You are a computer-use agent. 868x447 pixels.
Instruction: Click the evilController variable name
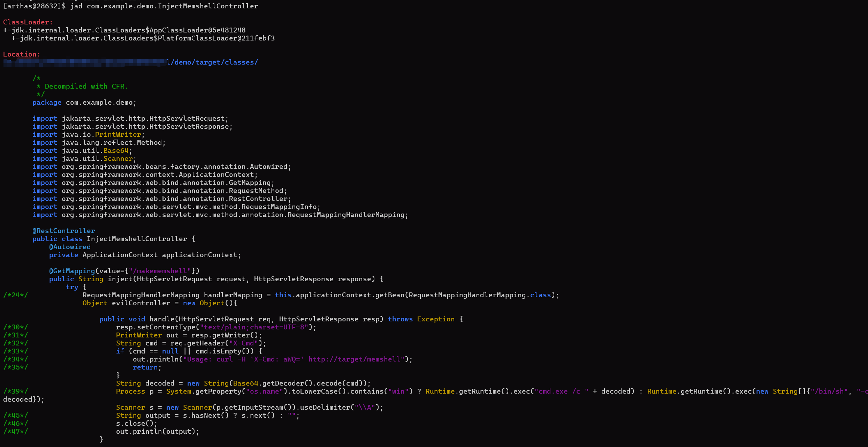[141, 303]
